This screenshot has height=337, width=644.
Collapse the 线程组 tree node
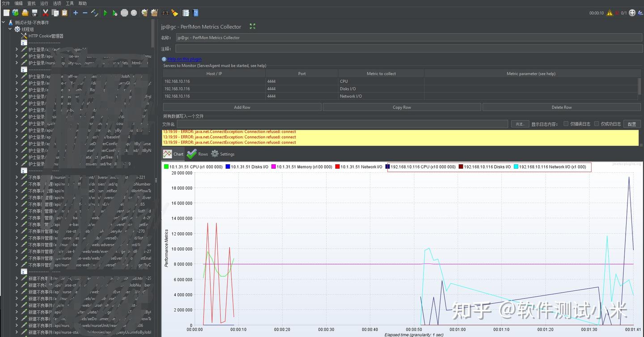(10, 29)
